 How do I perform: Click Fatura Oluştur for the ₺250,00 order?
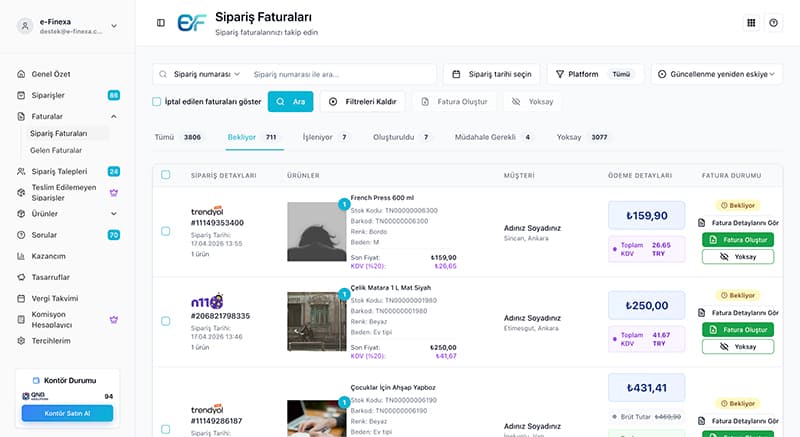coord(738,330)
